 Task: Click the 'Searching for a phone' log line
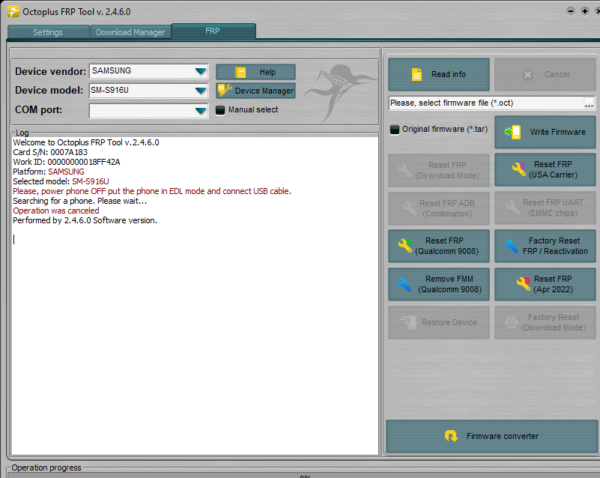click(x=80, y=201)
